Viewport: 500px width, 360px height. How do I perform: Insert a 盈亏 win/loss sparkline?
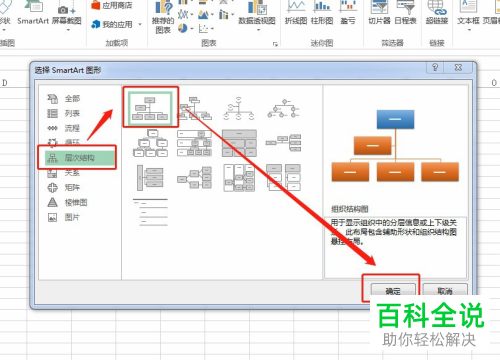(348, 13)
